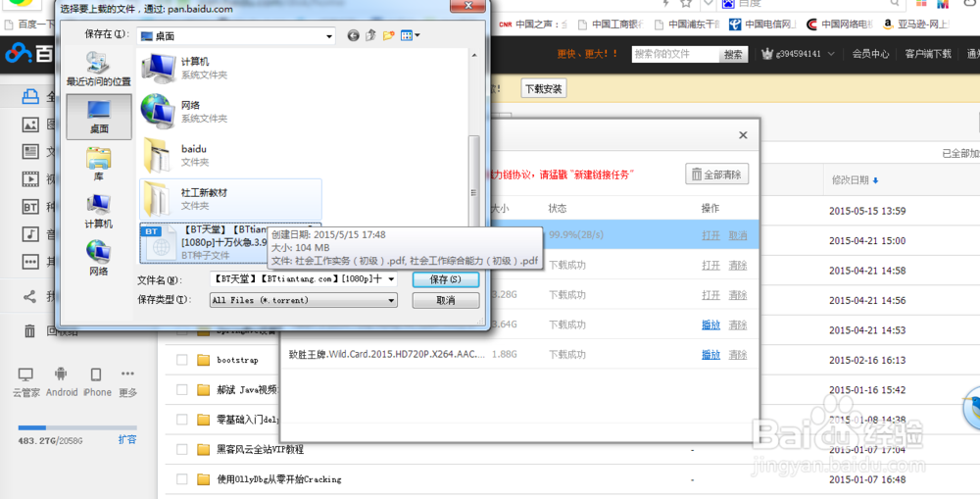Viewport: 980px width, 499px height.
Task: Open the 保存类型 file type dropdown
Action: click(391, 301)
